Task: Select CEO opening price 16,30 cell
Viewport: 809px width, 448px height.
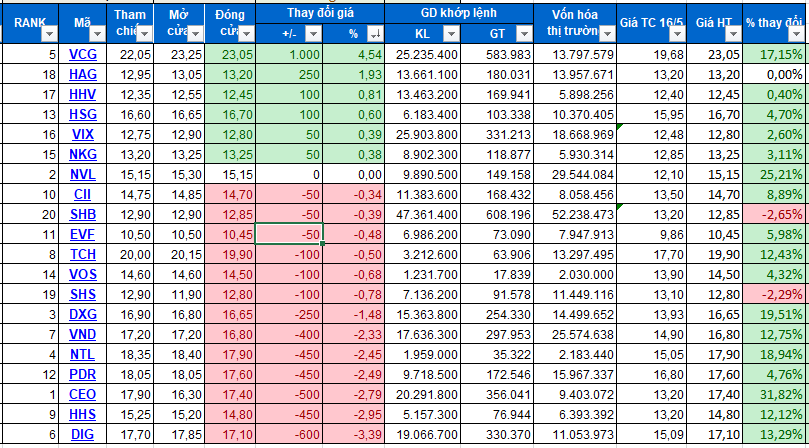Action: (179, 395)
